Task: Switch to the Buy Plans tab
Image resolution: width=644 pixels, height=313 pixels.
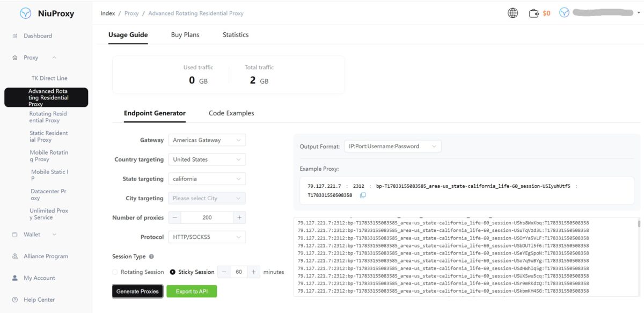Action: click(185, 35)
